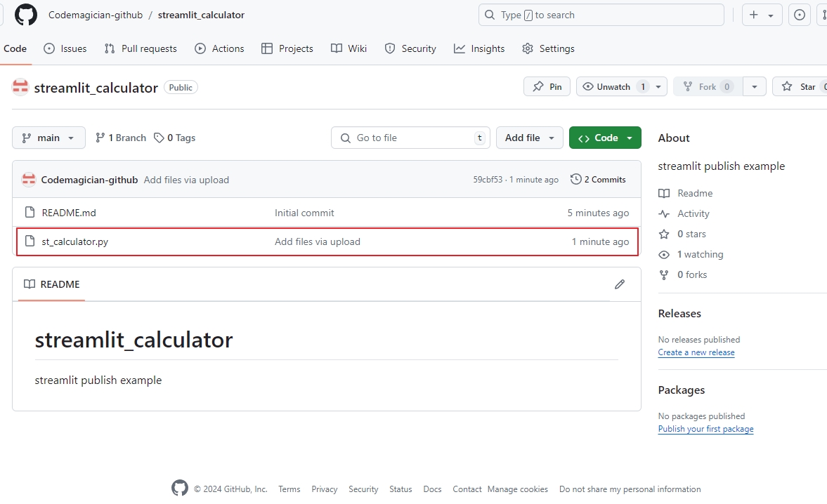Expand the fork options dropdown arrow
Screen dimensions: 827x504
754,87
